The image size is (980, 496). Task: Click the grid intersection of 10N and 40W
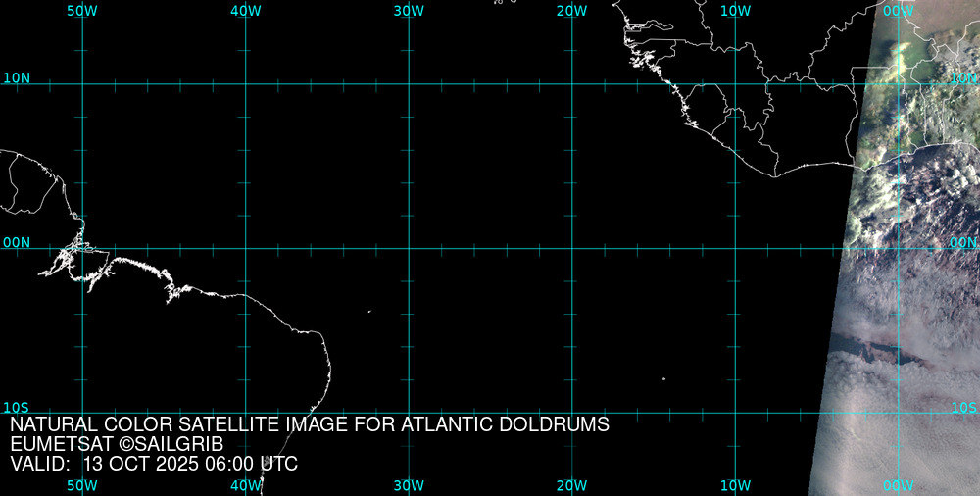pos(245,84)
